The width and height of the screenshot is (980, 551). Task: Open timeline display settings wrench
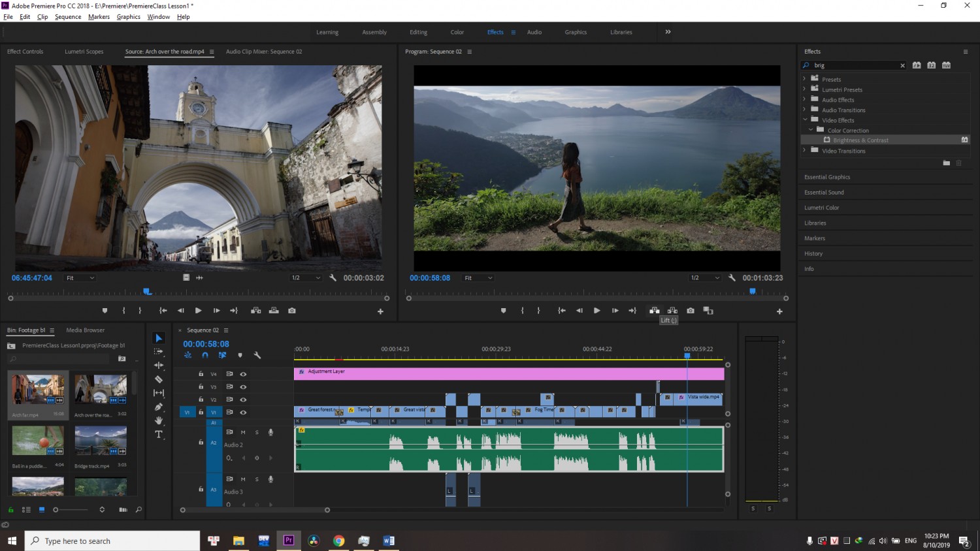tap(257, 355)
